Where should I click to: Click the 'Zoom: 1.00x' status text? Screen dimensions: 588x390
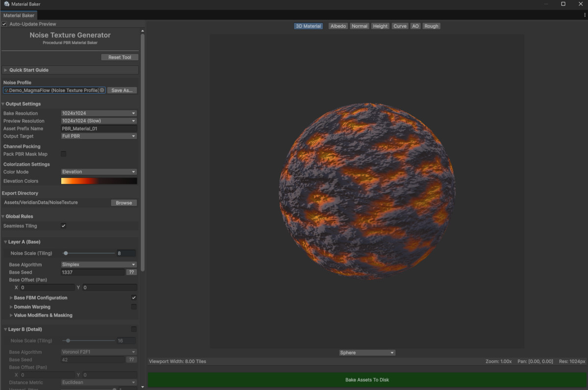click(x=499, y=362)
